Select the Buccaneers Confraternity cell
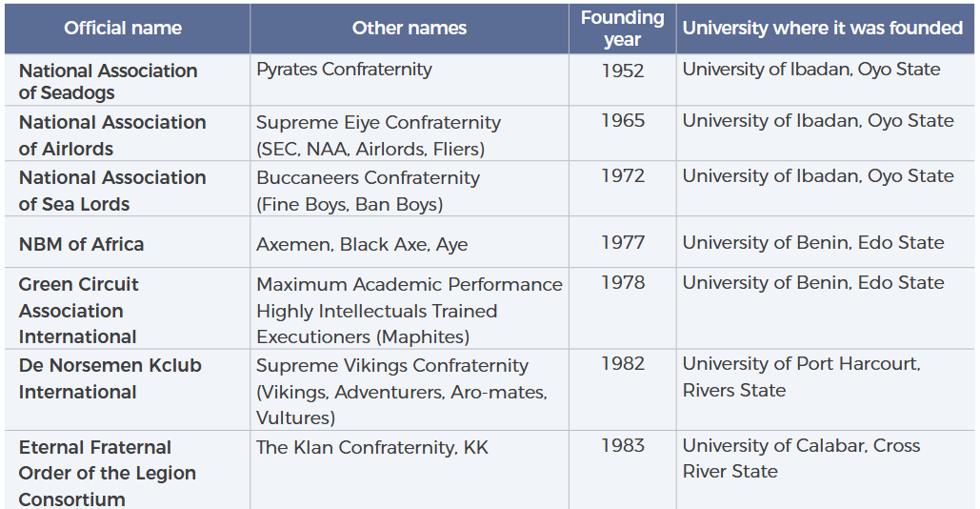The height and width of the screenshot is (509, 980). pos(368,191)
